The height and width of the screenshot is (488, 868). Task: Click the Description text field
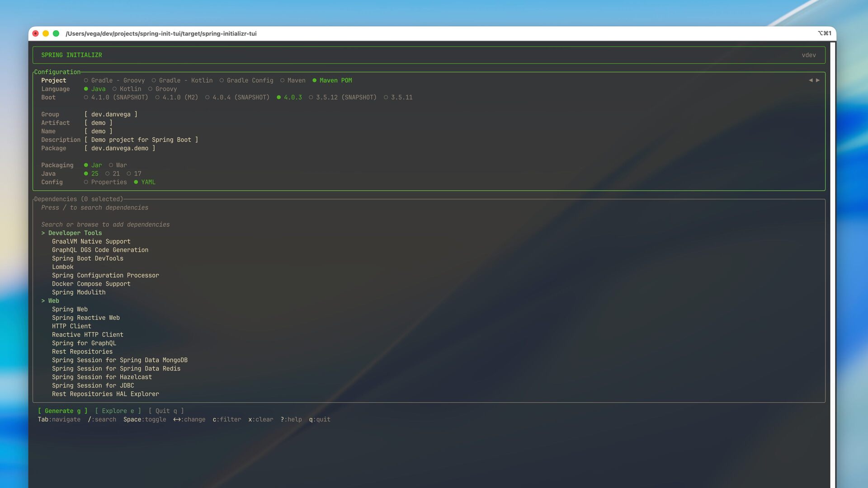click(141, 140)
